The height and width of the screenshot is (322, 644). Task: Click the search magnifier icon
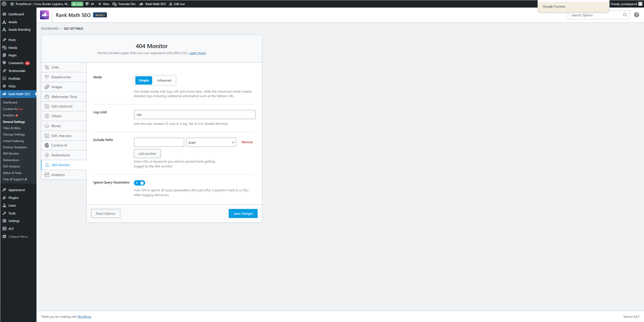pyautogui.click(x=625, y=15)
